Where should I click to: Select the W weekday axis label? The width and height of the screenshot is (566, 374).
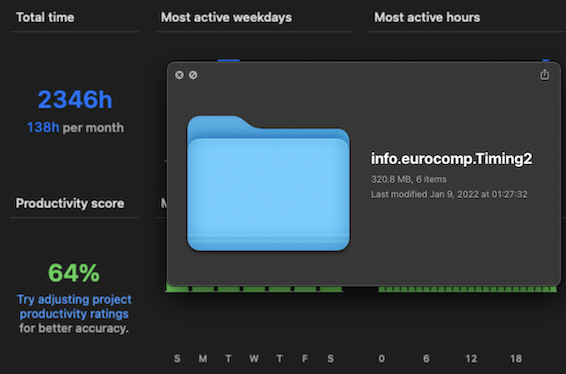(254, 358)
